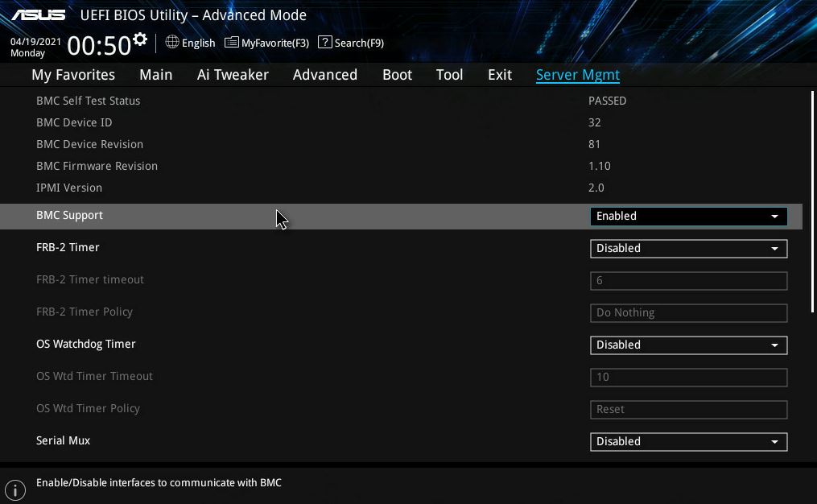Viewport: 817px width, 504px height.
Task: Click BMC Device ID value 32
Action: (595, 122)
